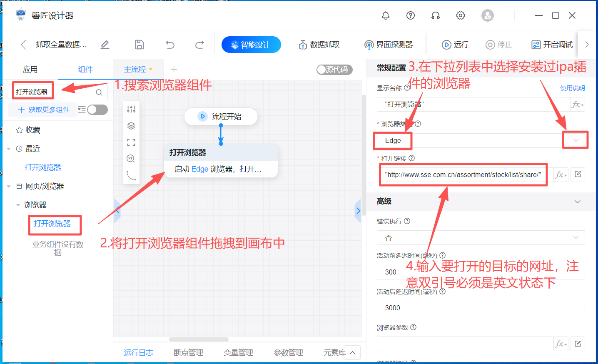The height and width of the screenshot is (364, 598).
Task: Open fx expression menu for browser parameters
Action: [x=561, y=344]
